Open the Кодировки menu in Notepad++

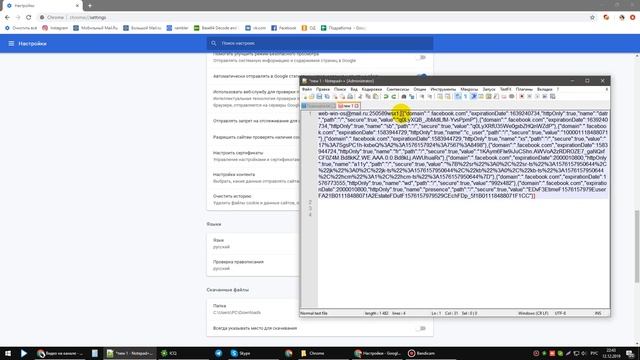(372, 89)
